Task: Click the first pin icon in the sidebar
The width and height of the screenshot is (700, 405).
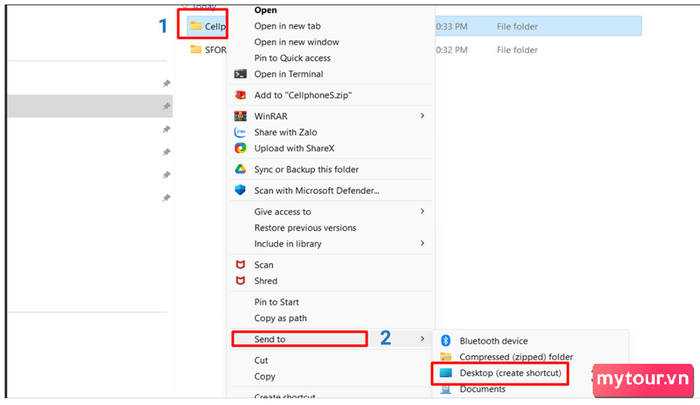Action: (x=166, y=84)
